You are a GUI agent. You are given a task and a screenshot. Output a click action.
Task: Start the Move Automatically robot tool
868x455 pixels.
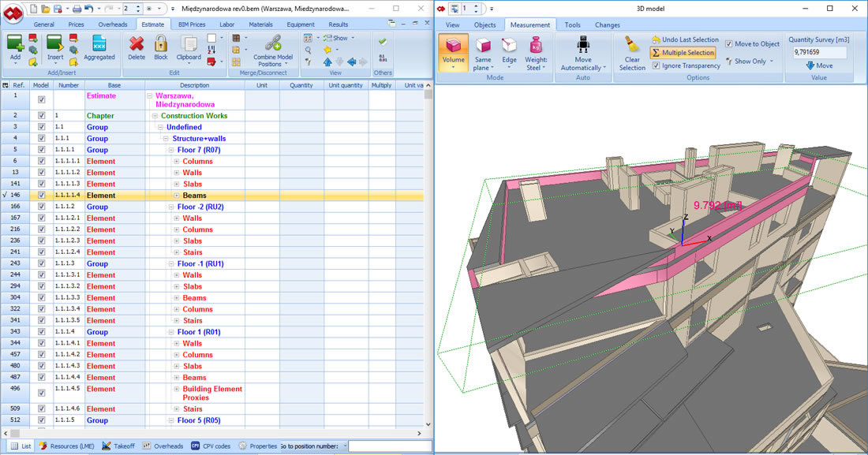pyautogui.click(x=583, y=54)
